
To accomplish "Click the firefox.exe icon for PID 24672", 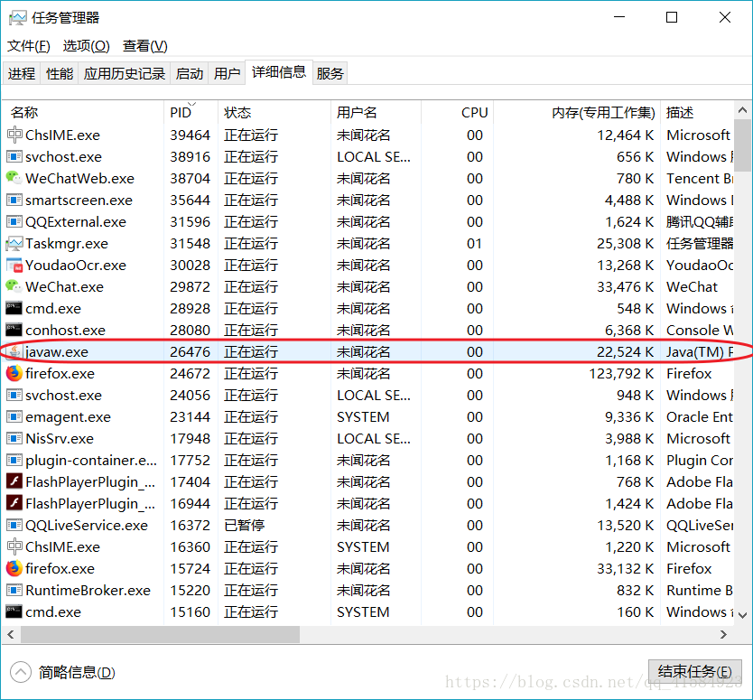I will click(x=14, y=373).
